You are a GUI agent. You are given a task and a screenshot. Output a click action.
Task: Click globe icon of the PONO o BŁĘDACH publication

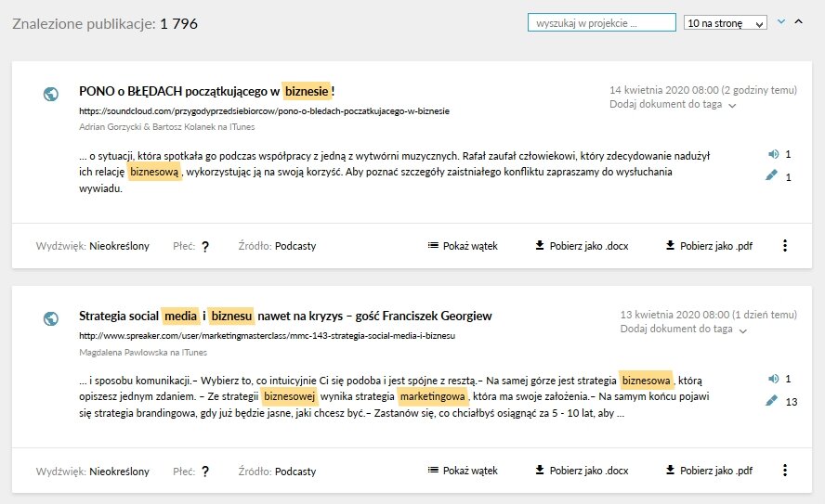click(x=51, y=94)
